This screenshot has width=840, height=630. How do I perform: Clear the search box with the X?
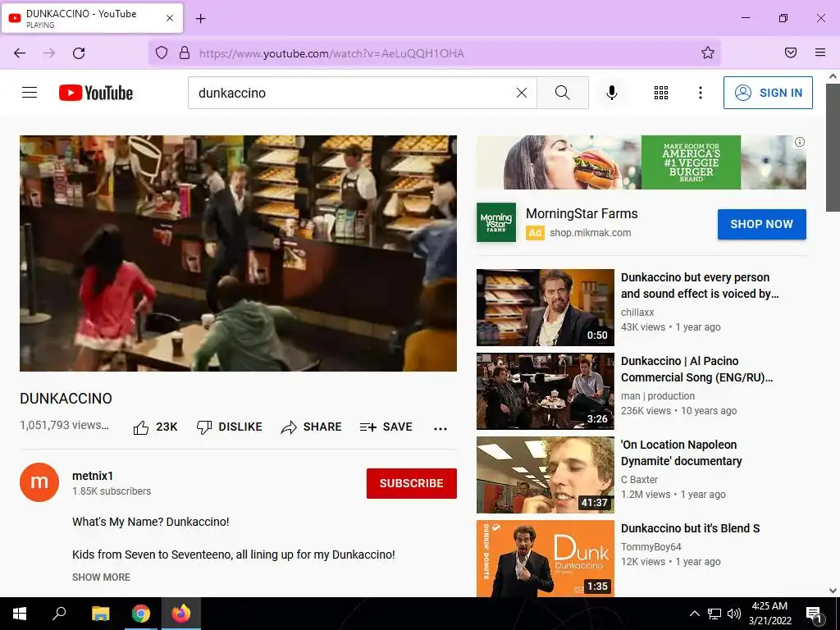[x=521, y=93]
